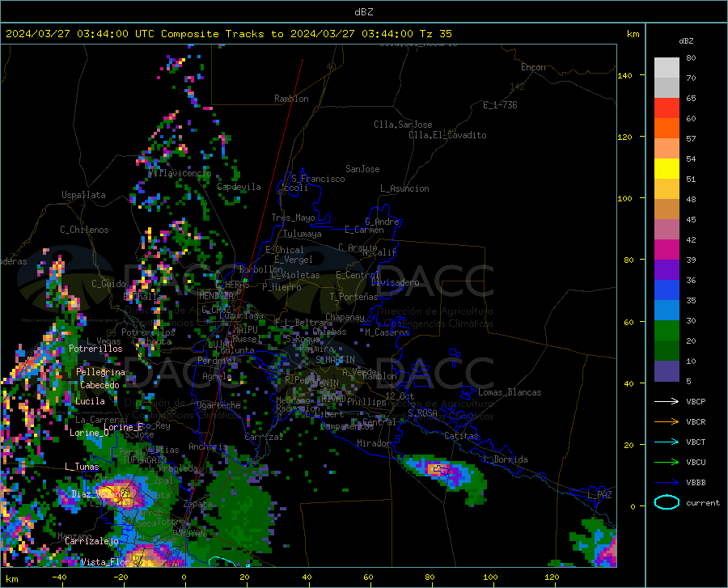Screen dimensions: 728x588
Task: Click the Lomas_Blancas label
Action: point(510,392)
